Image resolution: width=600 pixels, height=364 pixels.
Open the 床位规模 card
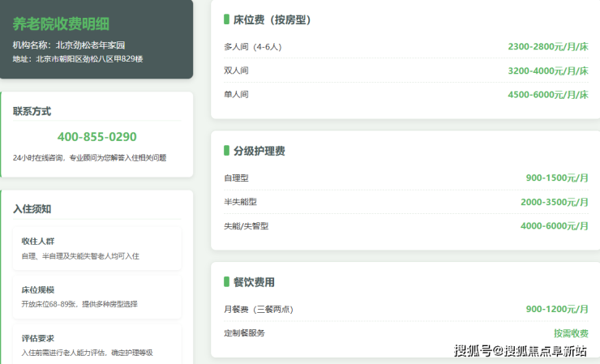pyautogui.click(x=96, y=297)
